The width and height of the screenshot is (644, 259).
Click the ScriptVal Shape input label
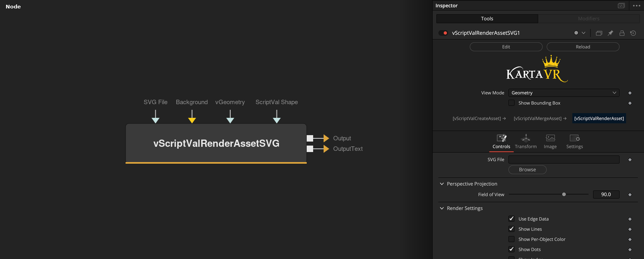pyautogui.click(x=277, y=102)
